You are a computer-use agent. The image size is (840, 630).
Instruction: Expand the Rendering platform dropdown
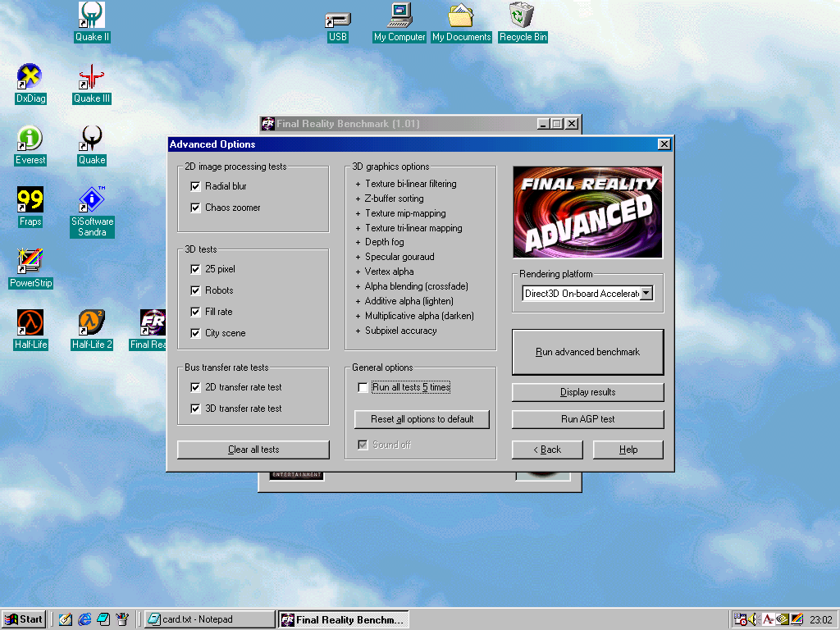click(x=646, y=293)
